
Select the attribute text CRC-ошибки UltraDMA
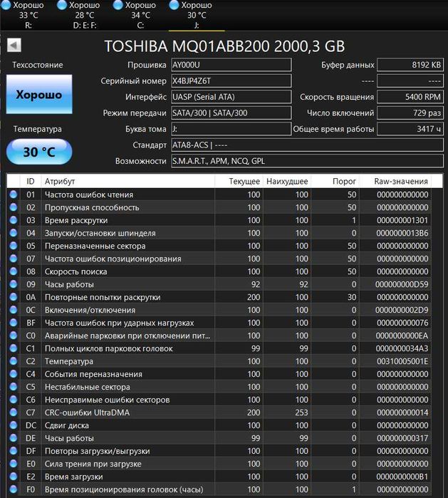click(x=87, y=413)
